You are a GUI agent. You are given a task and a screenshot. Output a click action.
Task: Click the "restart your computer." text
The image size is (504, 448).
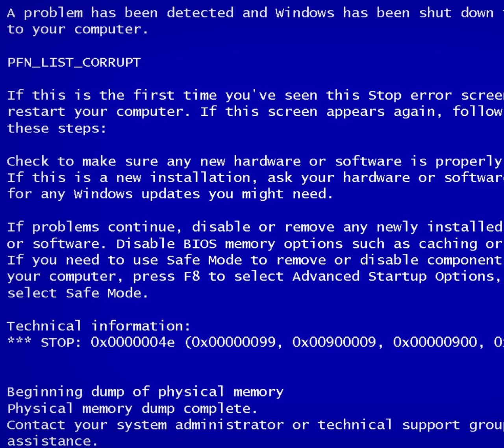pos(98,112)
